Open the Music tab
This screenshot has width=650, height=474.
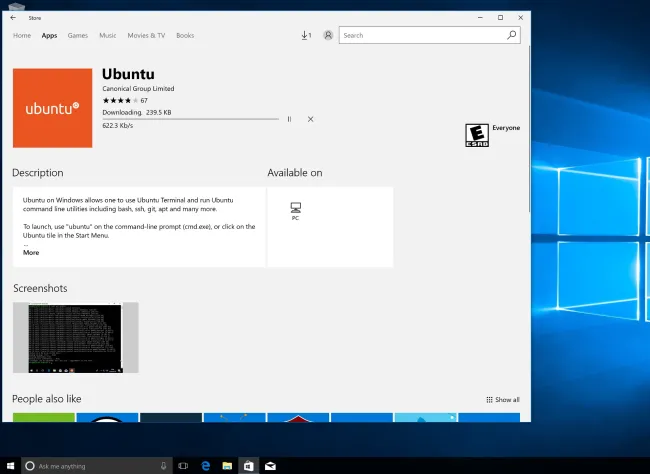click(107, 36)
